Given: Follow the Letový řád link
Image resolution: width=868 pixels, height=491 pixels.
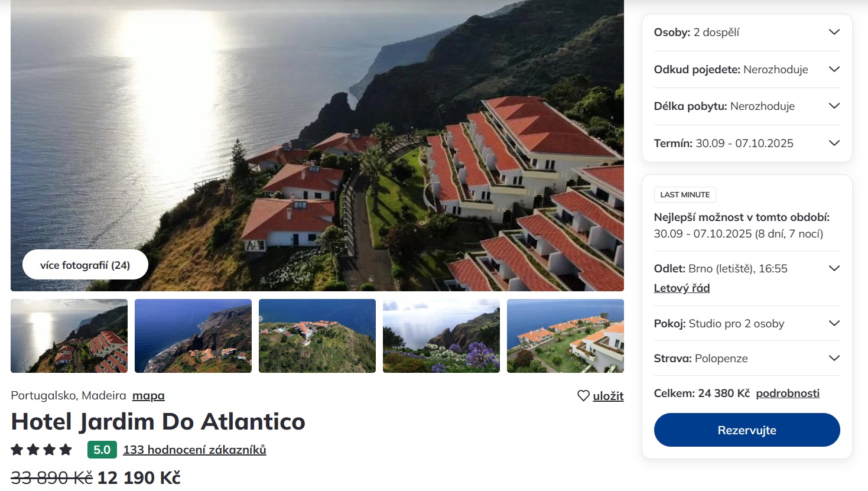Looking at the screenshot, I should point(681,288).
